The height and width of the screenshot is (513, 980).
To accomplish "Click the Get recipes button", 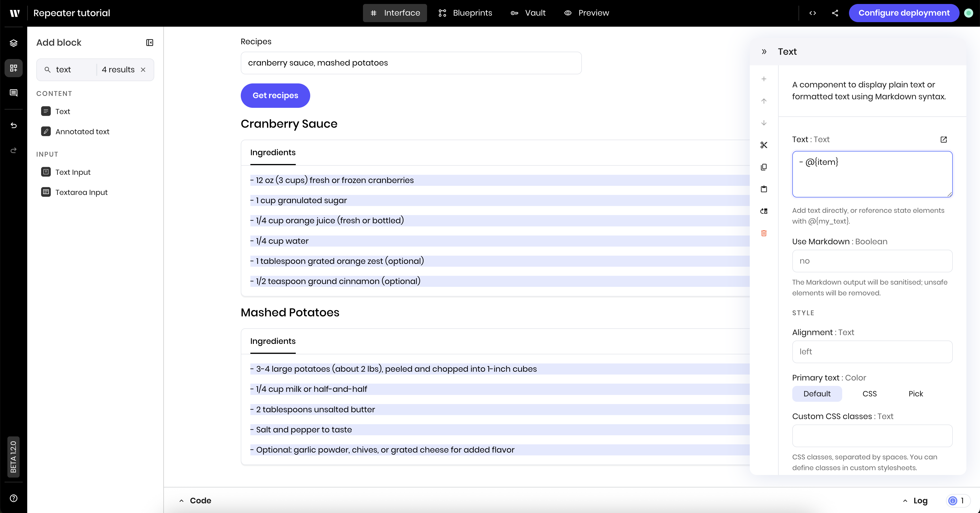I will (x=275, y=96).
